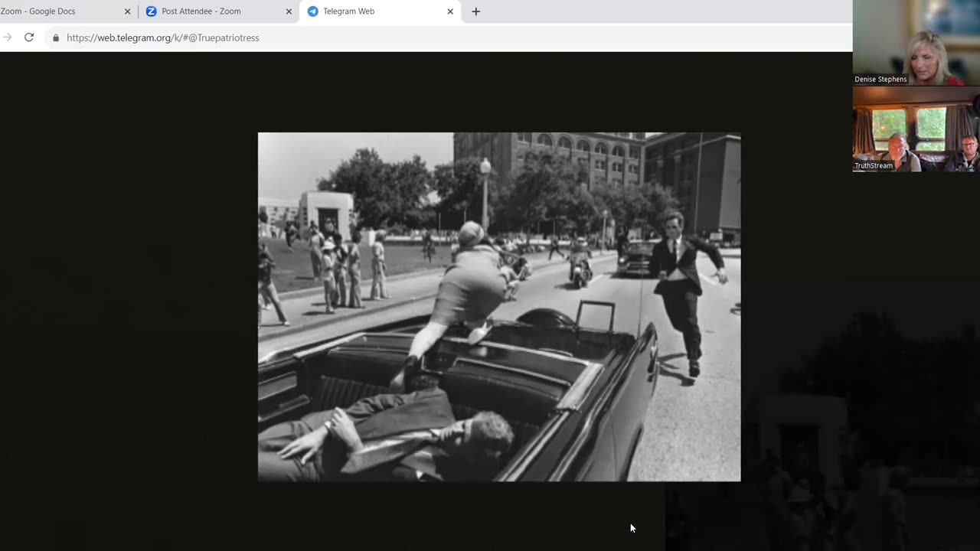This screenshot has width=980, height=551.
Task: Select the Telegram Web tab
Action: 381,11
